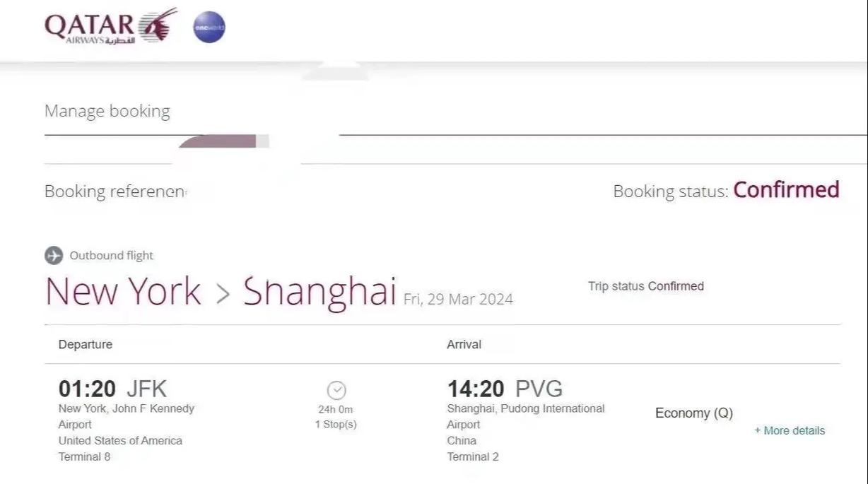
Task: Click the Outbound flight label
Action: tap(112, 256)
